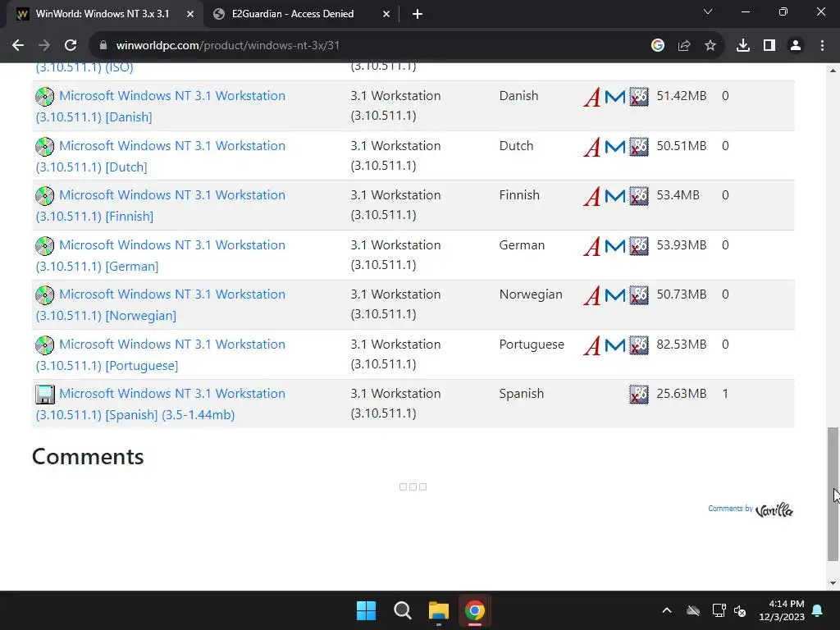The height and width of the screenshot is (630, 840).
Task: Bookmark this page with the star icon
Action: (x=710, y=46)
